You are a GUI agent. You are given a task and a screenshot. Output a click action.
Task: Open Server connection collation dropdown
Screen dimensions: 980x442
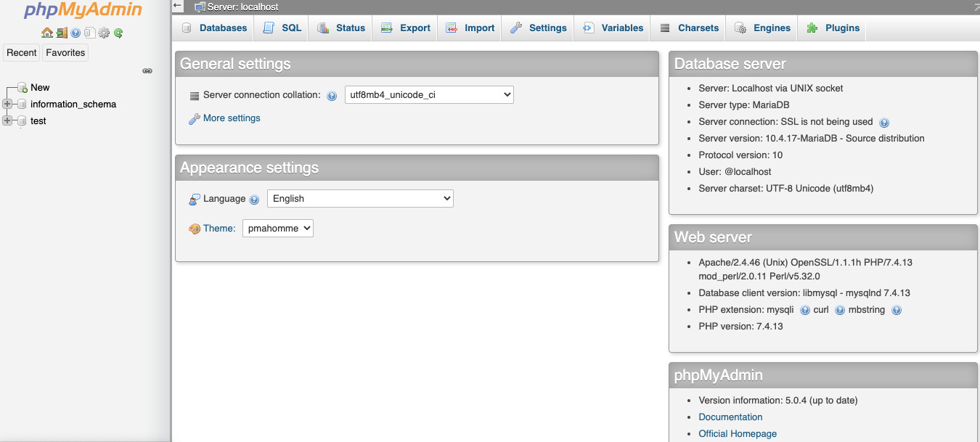point(429,94)
